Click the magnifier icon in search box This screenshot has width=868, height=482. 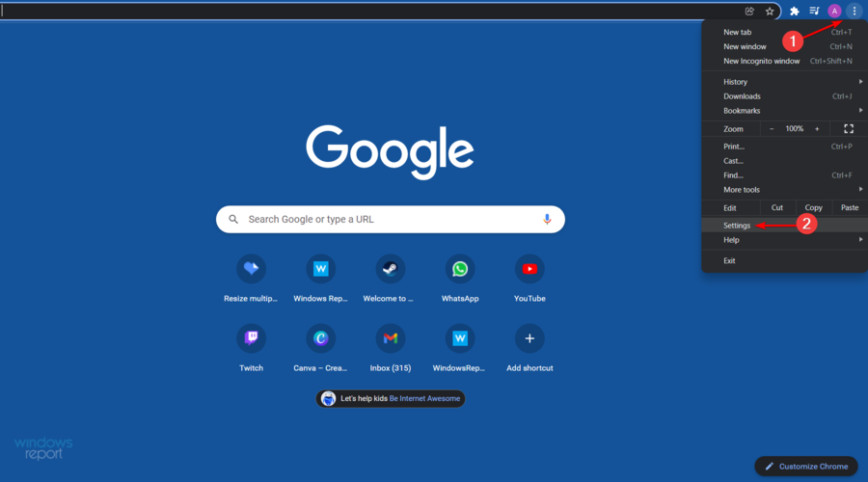tap(233, 219)
